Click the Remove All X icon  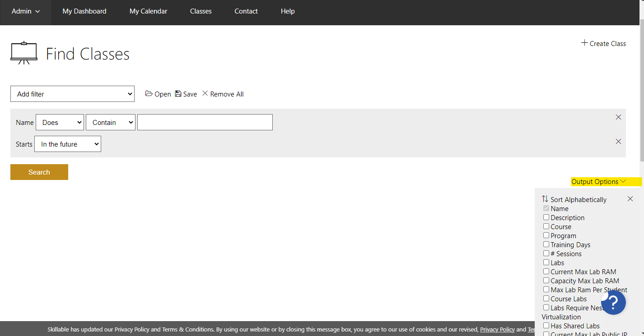205,94
